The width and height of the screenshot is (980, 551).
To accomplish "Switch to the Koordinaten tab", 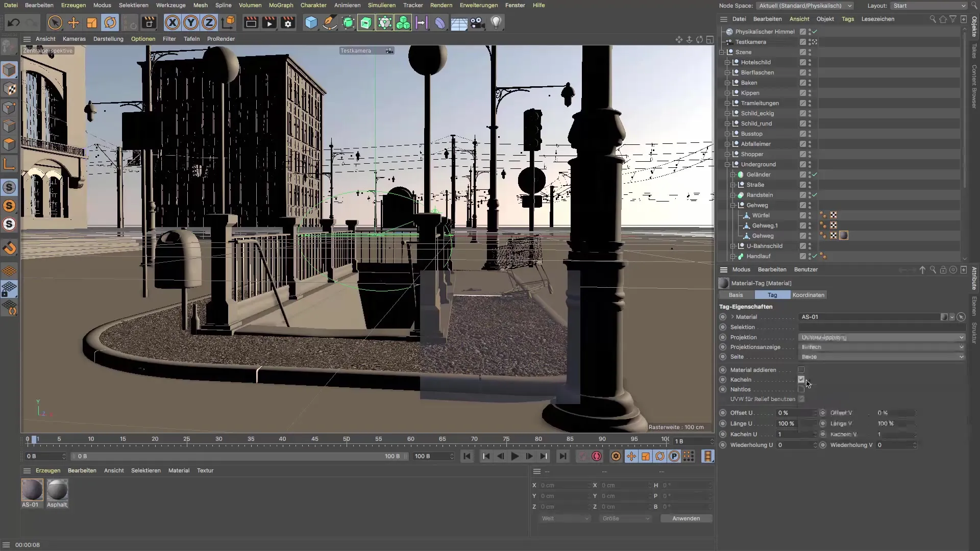I will 808,295.
